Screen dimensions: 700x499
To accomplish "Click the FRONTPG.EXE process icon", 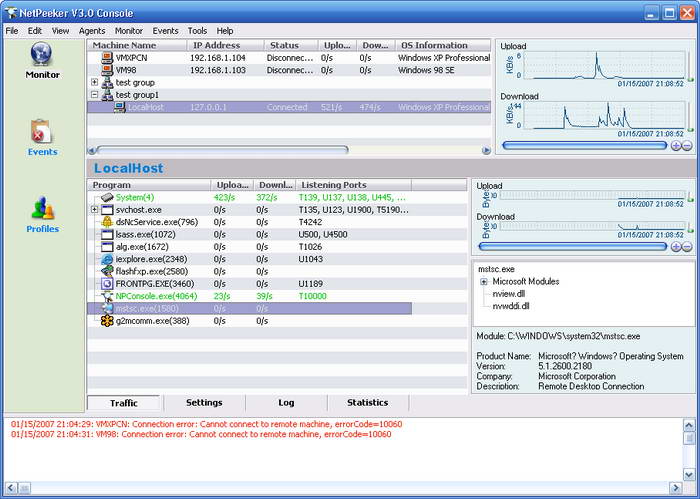I will coord(107,283).
